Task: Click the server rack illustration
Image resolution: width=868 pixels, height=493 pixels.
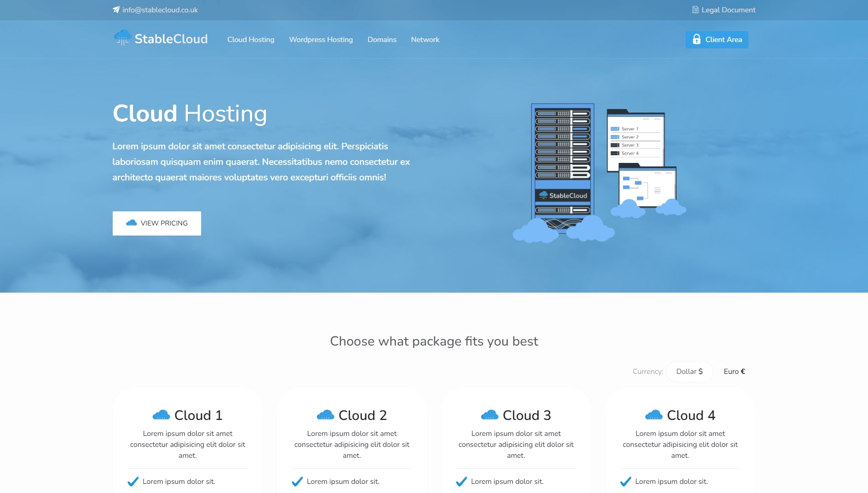Action: 563,164
